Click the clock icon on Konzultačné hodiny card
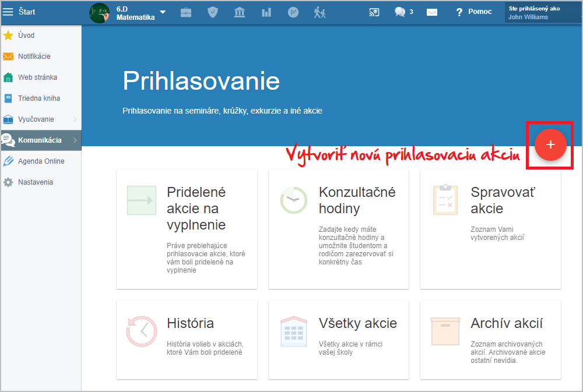This screenshot has width=583, height=392. (294, 200)
